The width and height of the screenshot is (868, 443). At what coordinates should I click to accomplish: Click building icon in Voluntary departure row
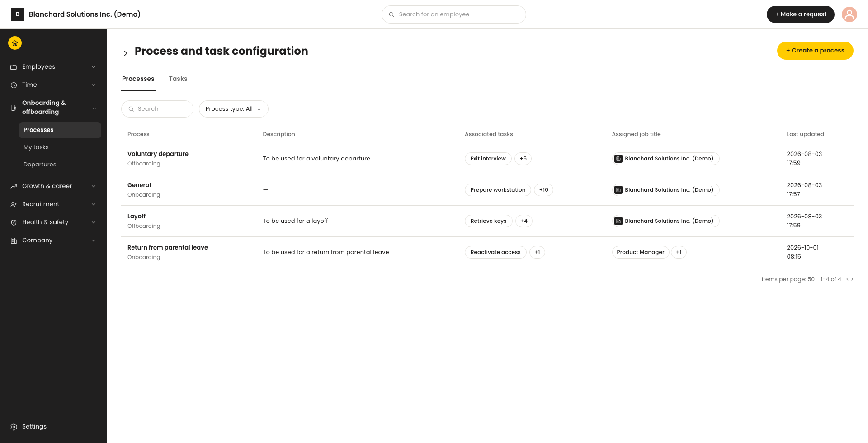618,159
